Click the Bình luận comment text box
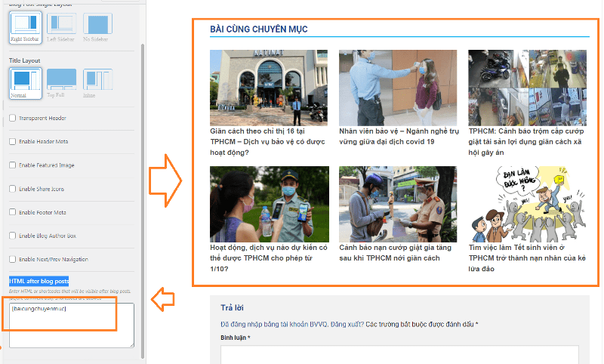The height and width of the screenshot is (364, 604). (x=399, y=354)
